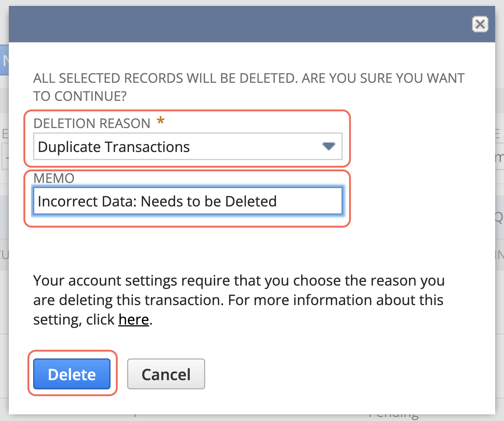Open the 'here' link about account settings

[x=133, y=319]
